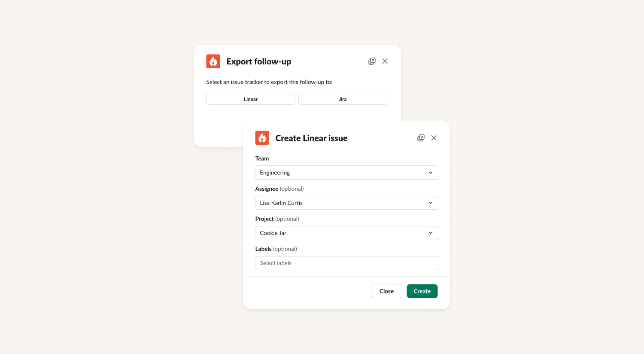Viewport: 644px width, 354px height.
Task: Click the flame icon in Create Linear issue dialog
Action: [262, 138]
